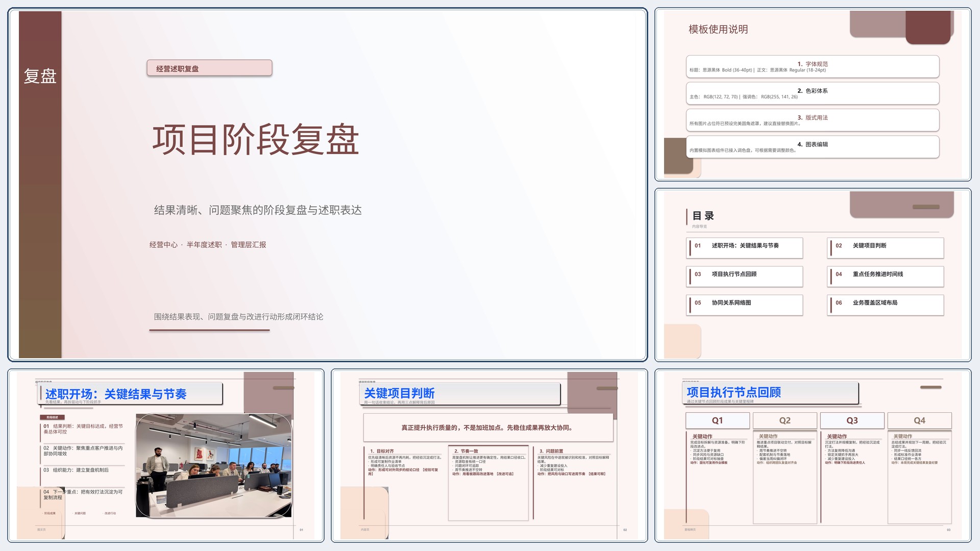Viewport: 980px width, 551px height.
Task: Click item '03 组织能力:建立复盘机制后'
Action: [76, 470]
